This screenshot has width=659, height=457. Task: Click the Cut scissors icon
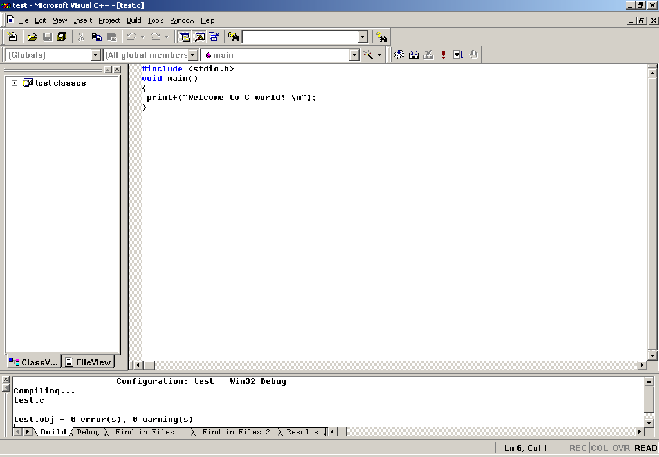tap(82, 37)
